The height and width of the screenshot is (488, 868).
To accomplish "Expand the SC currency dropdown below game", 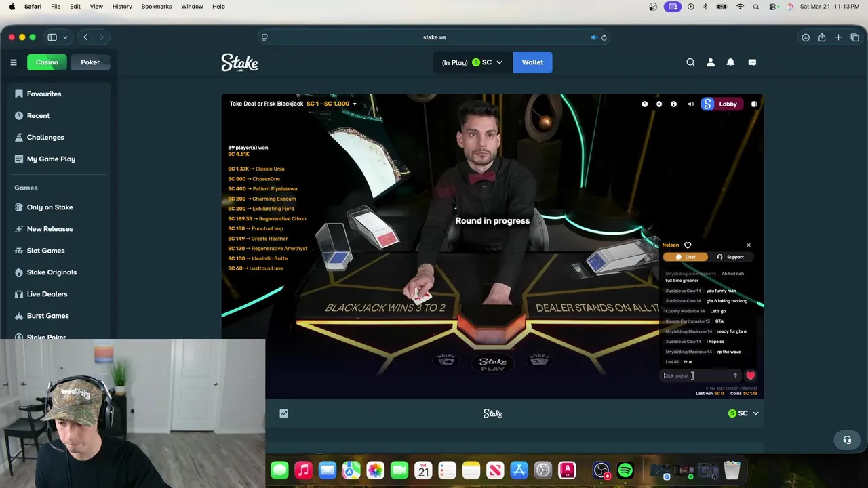I will 743,413.
